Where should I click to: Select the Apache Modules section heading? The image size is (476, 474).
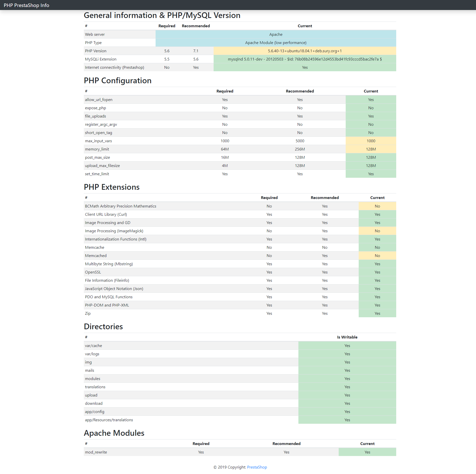[114, 433]
